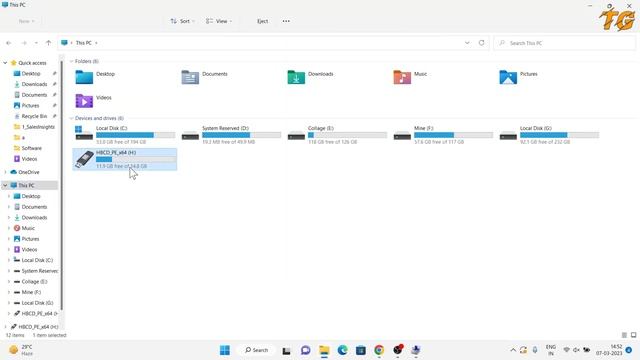Select Downloads under Quick access
The width and height of the screenshot is (640, 360).
pos(34,84)
